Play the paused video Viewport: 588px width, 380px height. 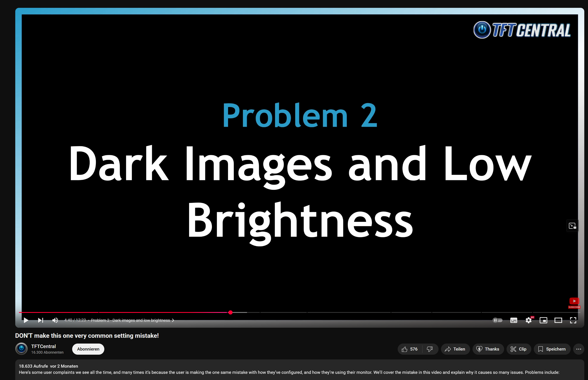[x=26, y=320]
